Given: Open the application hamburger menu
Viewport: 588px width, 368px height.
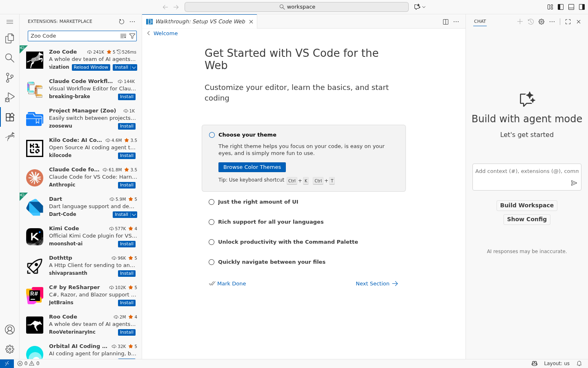Looking at the screenshot, I should coord(10,22).
